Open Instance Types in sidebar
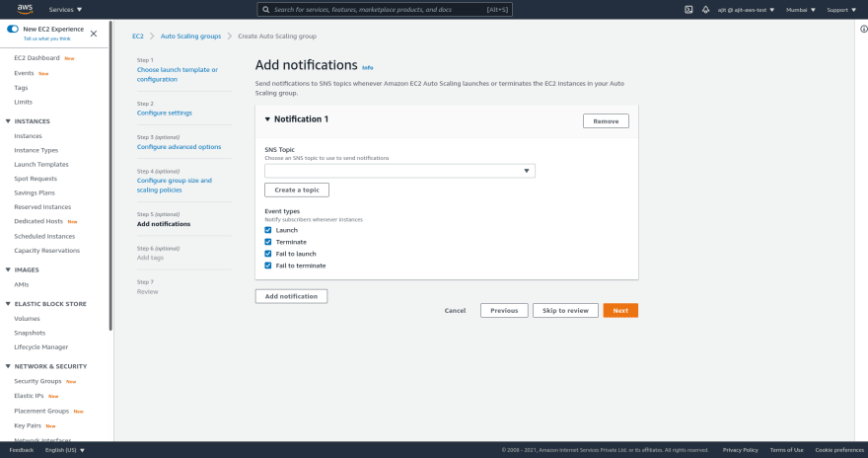 pyautogui.click(x=36, y=150)
